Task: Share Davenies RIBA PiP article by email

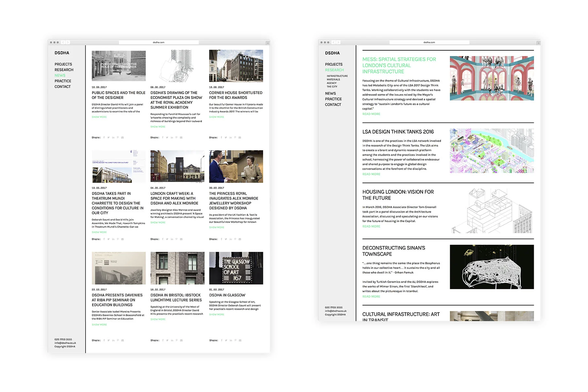Action: tap(122, 340)
